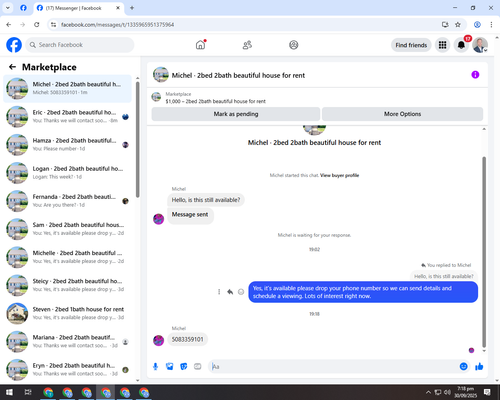Open Logan conversation in the list
This screenshot has width=500, height=400.
click(67, 173)
